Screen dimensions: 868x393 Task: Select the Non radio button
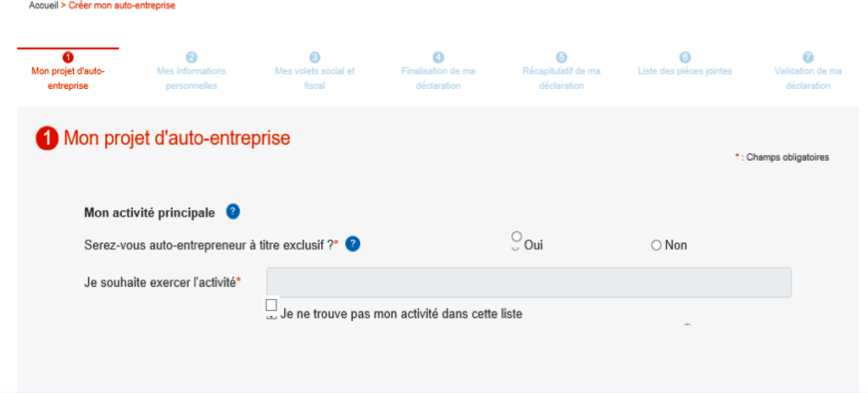pos(657,246)
